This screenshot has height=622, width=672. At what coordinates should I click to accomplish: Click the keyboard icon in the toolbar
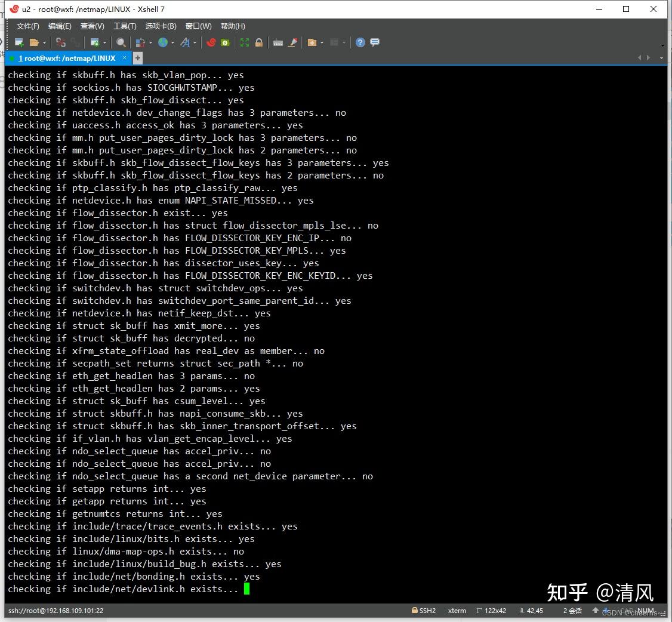(278, 42)
